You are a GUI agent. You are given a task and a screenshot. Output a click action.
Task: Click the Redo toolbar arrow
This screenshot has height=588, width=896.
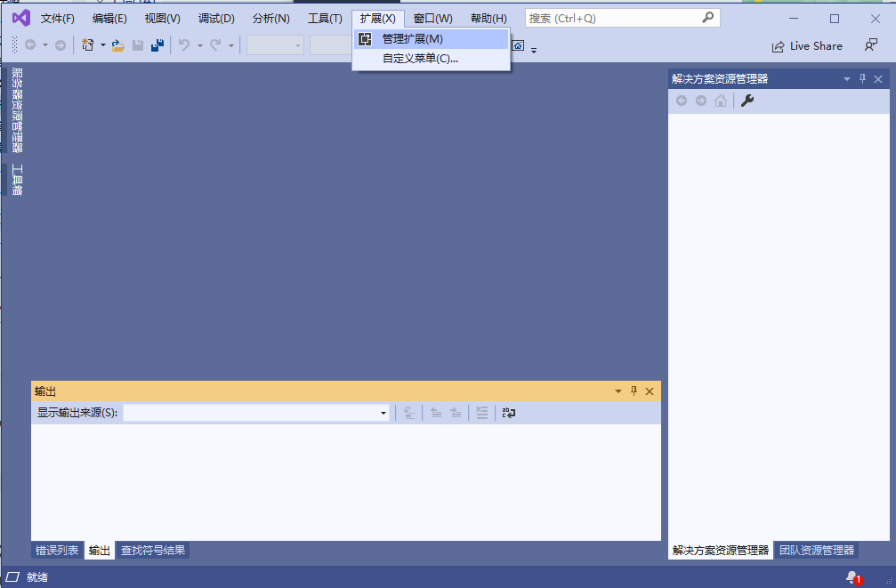point(215,44)
